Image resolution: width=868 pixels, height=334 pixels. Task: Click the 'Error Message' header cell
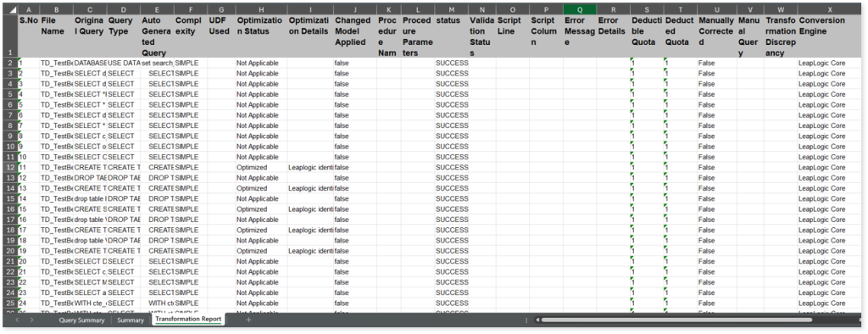click(580, 36)
